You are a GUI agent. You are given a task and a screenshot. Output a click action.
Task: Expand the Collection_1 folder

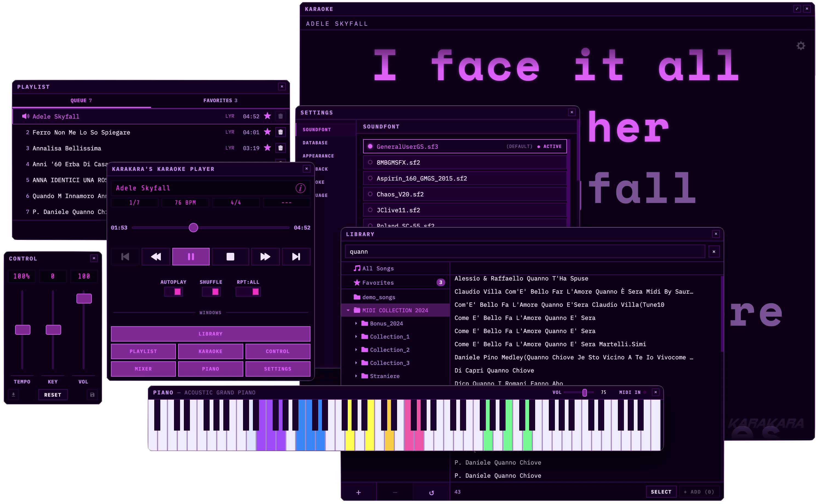[356, 337]
